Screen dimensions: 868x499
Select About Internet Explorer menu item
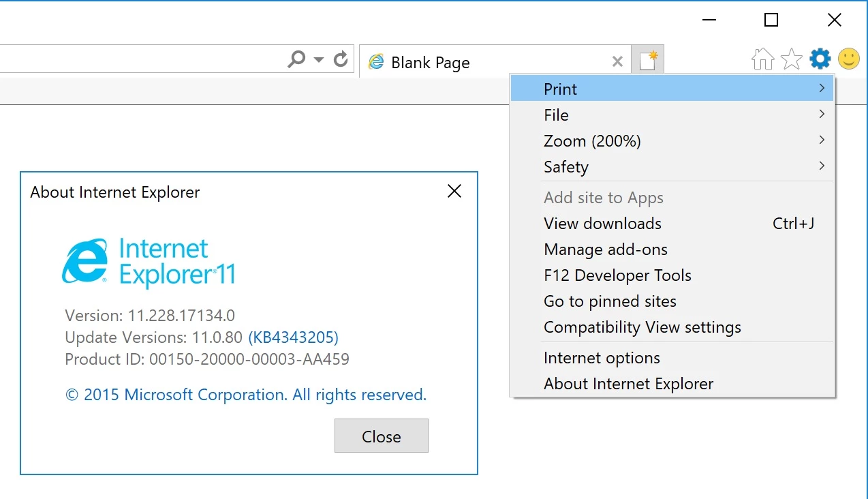tap(672, 384)
